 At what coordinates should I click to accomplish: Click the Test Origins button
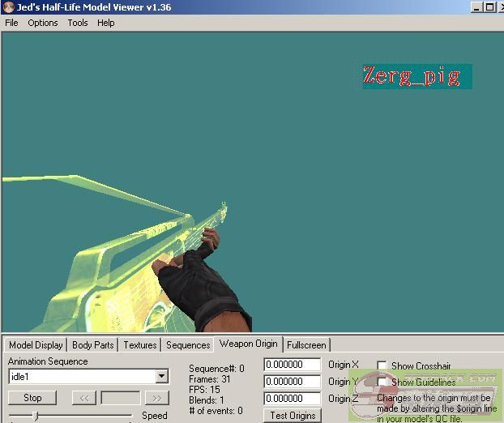tap(293, 416)
